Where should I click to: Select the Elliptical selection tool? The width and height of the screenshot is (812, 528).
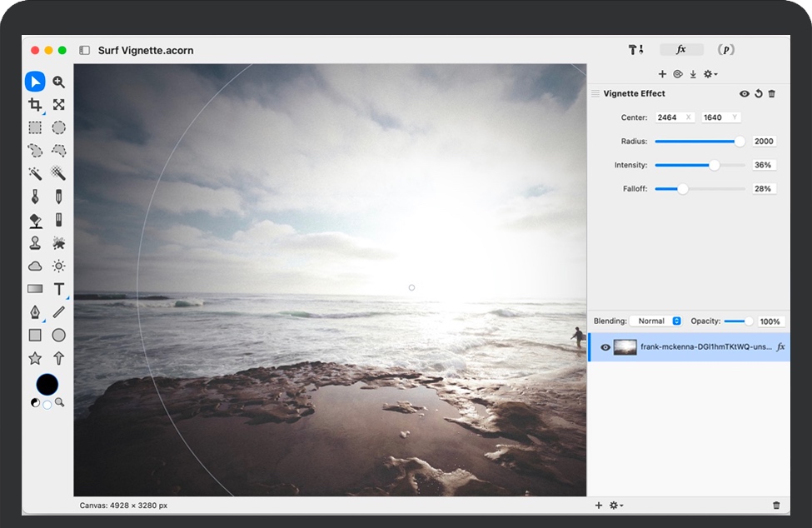(x=59, y=127)
